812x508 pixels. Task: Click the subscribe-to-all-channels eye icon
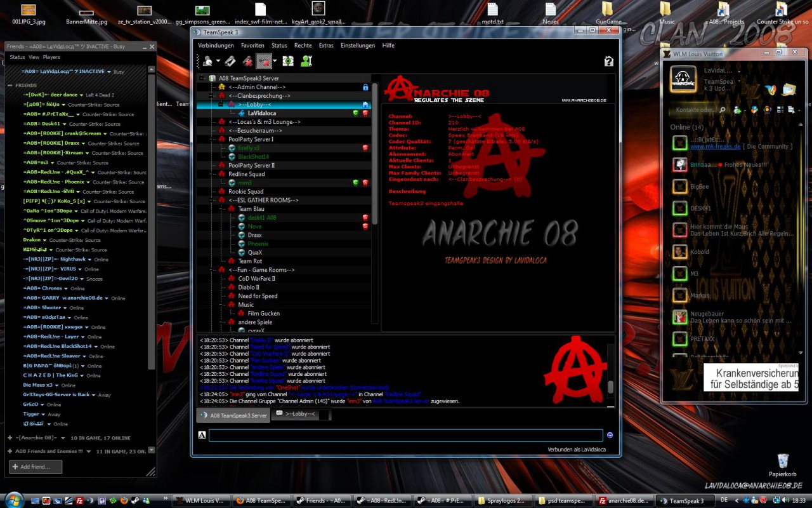(x=288, y=61)
